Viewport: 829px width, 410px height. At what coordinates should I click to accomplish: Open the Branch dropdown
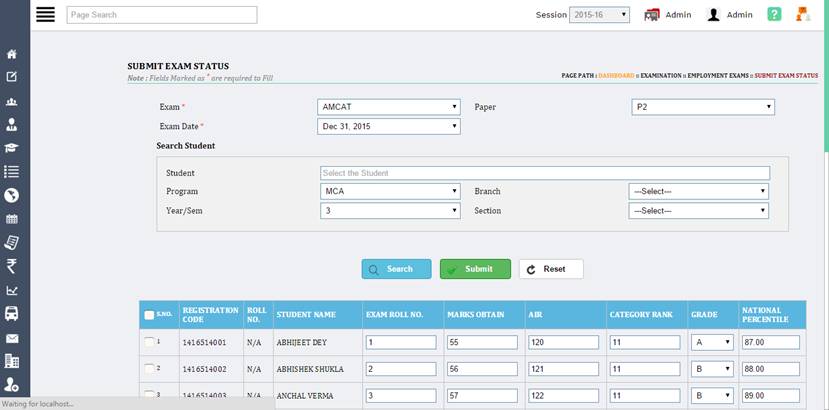[698, 191]
